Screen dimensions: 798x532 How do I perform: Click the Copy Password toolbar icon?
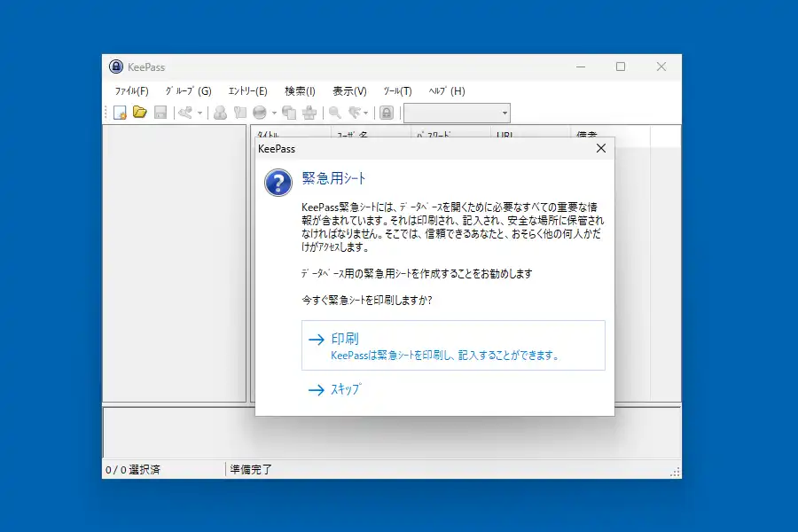[x=239, y=113]
